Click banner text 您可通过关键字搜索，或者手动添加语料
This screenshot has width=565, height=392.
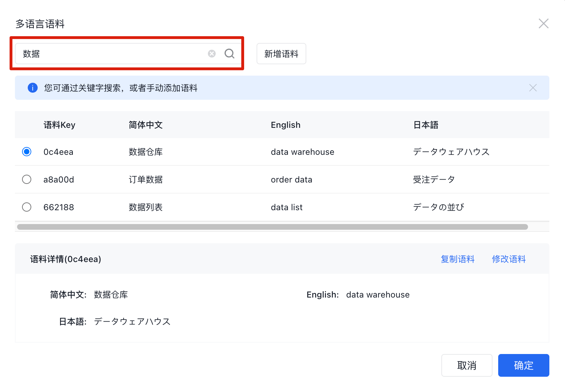click(121, 88)
